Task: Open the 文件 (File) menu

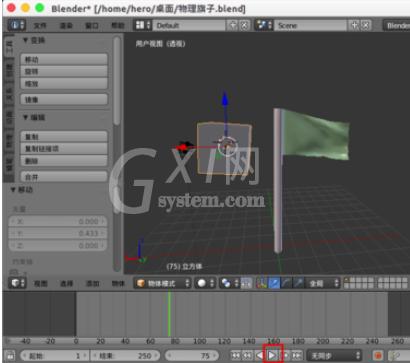Action: tap(40, 26)
